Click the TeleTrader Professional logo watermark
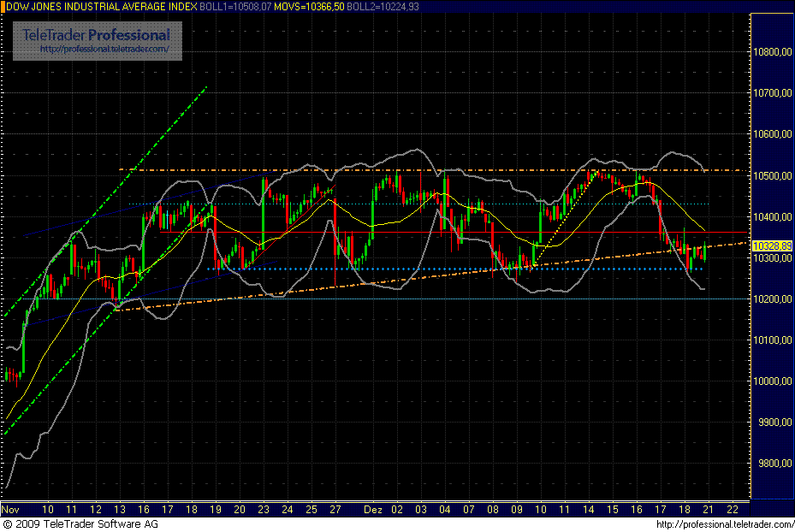 (96, 36)
